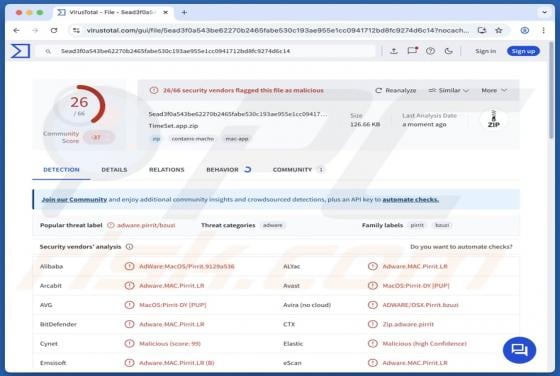Open the browser profile icon
The height and width of the screenshot is (376, 560).
pyautogui.click(x=525, y=31)
